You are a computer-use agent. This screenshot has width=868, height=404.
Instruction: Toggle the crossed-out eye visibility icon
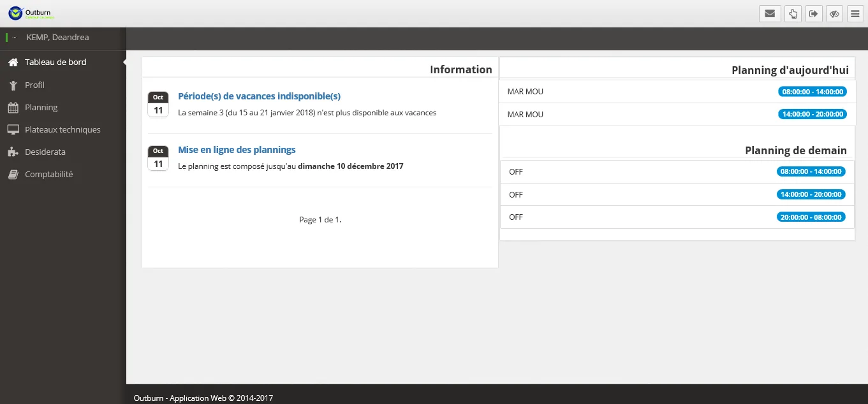(x=834, y=13)
